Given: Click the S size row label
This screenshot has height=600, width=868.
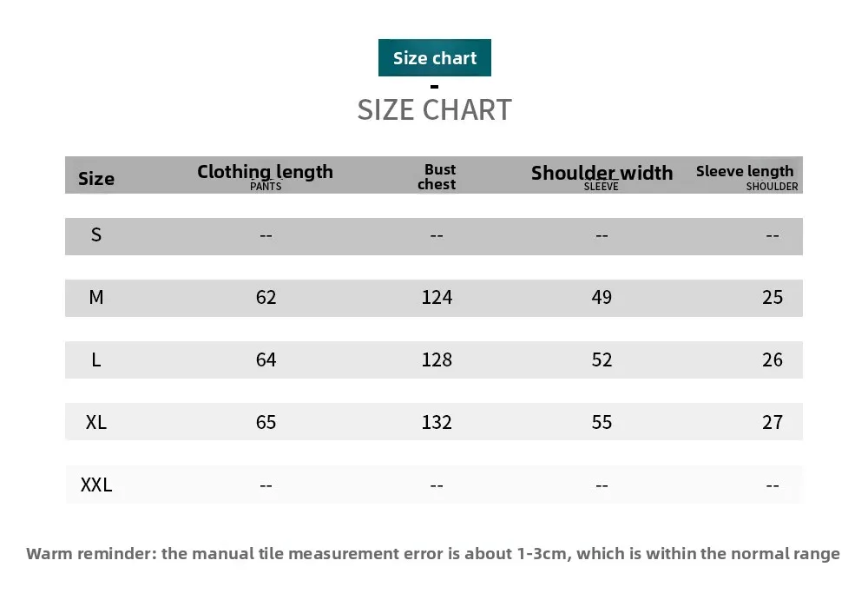Looking at the screenshot, I should coord(96,234).
